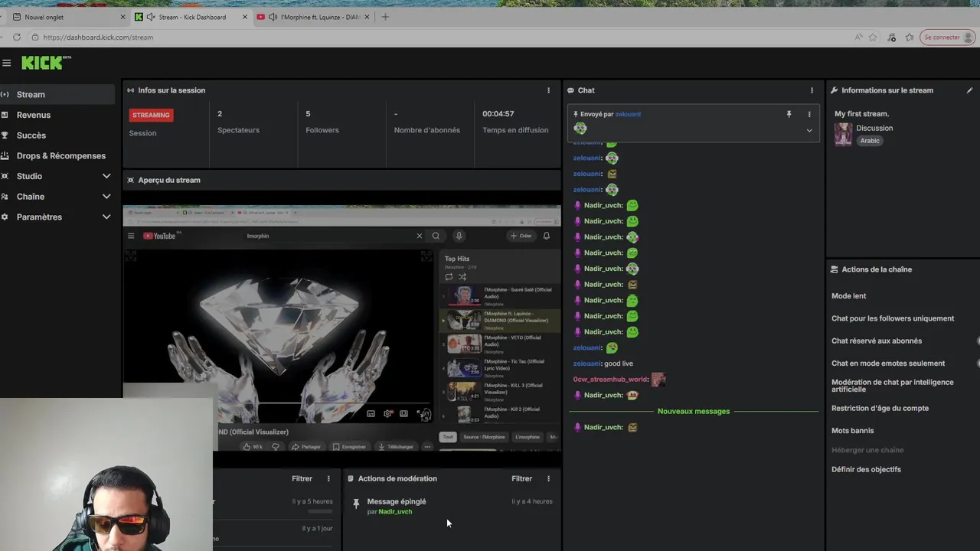Open Mots bannis setting

pos(852,431)
